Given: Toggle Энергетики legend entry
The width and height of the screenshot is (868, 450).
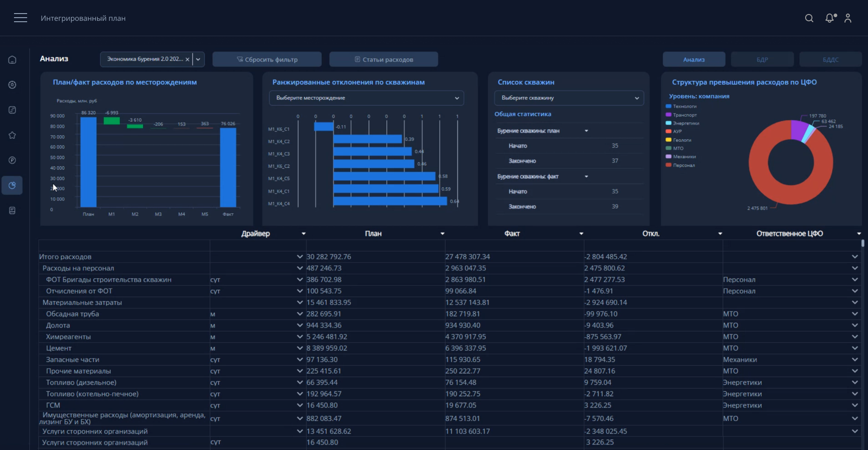Looking at the screenshot, I should 685,123.
